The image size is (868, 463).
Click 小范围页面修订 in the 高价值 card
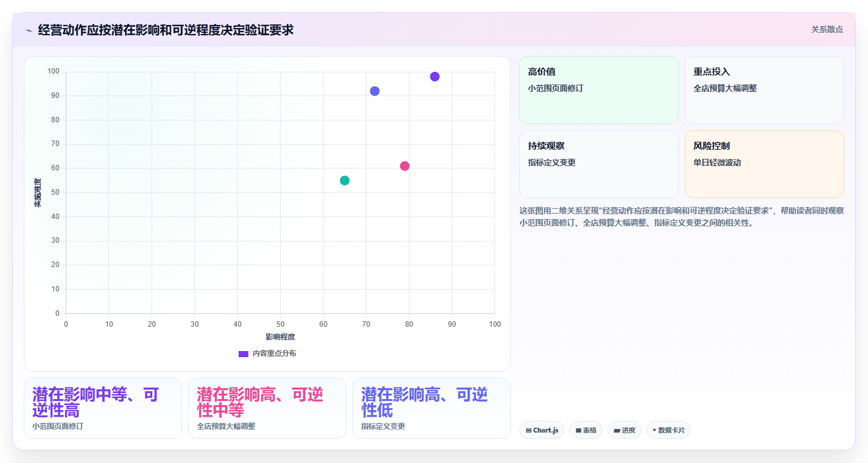pos(556,88)
